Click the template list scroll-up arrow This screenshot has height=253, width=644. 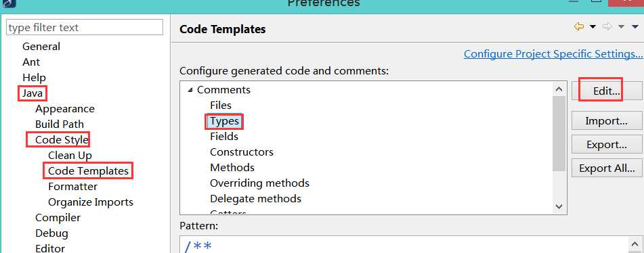pyautogui.click(x=559, y=89)
